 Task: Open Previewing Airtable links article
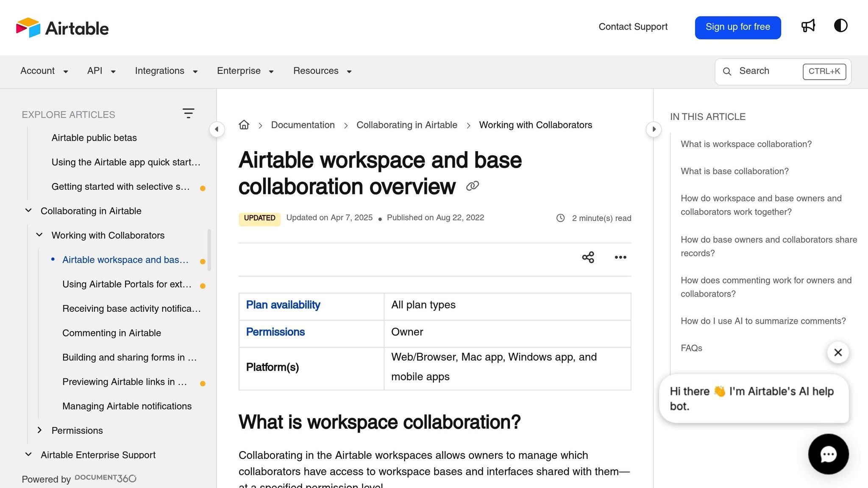coord(125,382)
